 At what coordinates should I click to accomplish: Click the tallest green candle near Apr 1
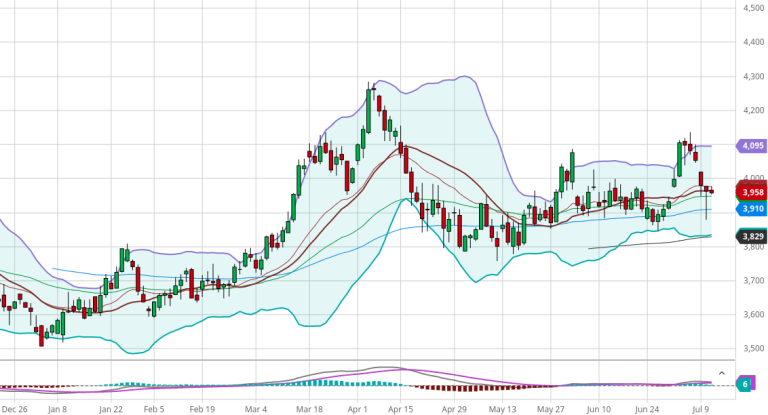click(369, 110)
